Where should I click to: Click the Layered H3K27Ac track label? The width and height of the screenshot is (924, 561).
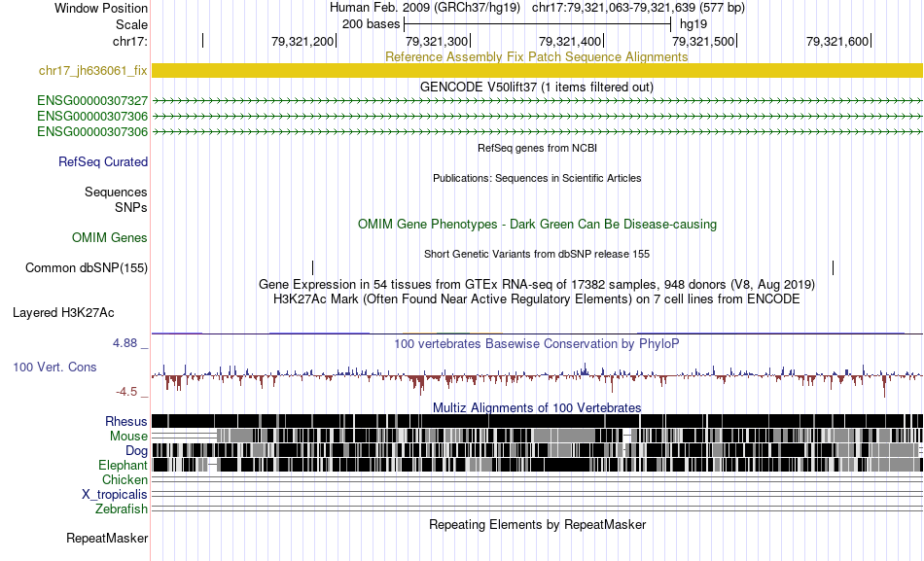(63, 313)
